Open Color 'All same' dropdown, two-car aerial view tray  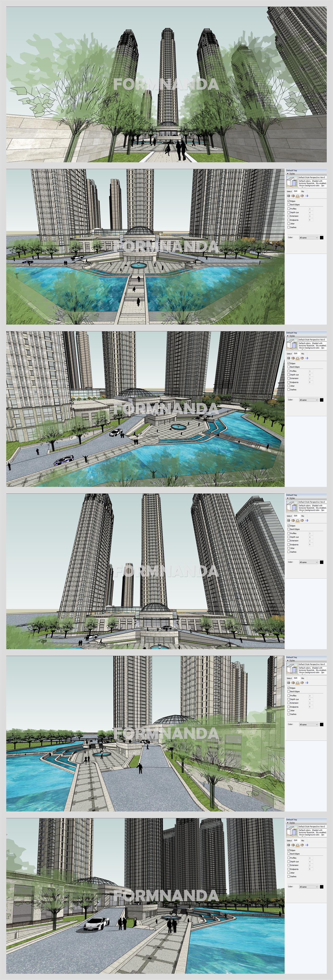coord(309,400)
